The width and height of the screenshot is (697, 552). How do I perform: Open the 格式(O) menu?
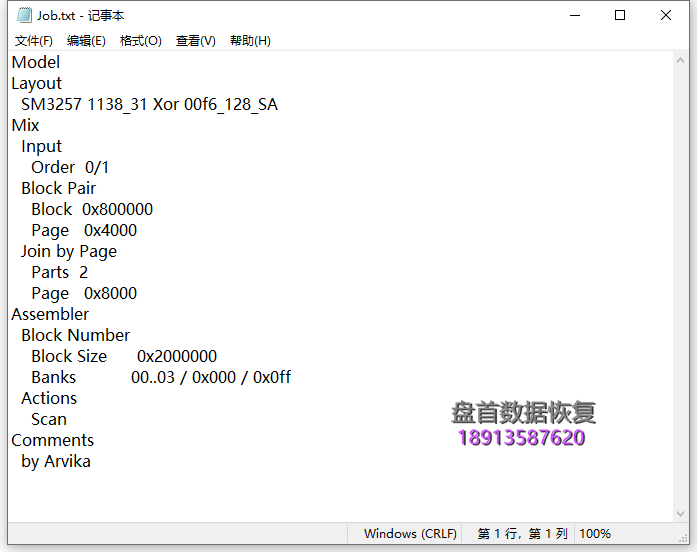pyautogui.click(x=140, y=41)
